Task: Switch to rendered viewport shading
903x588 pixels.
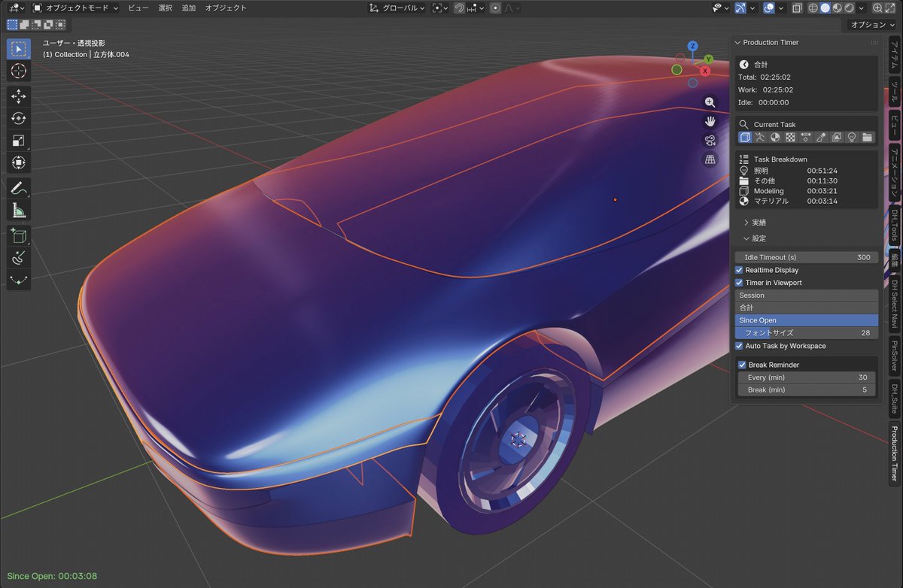Action: [x=850, y=8]
